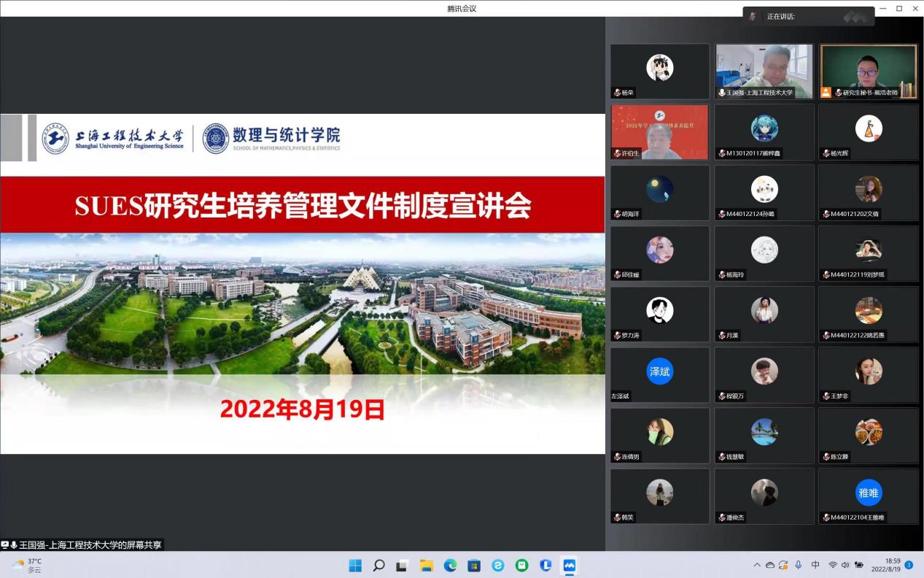The height and width of the screenshot is (578, 924).
Task: Open Microsoft Edge from the taskbar
Action: pos(450,566)
